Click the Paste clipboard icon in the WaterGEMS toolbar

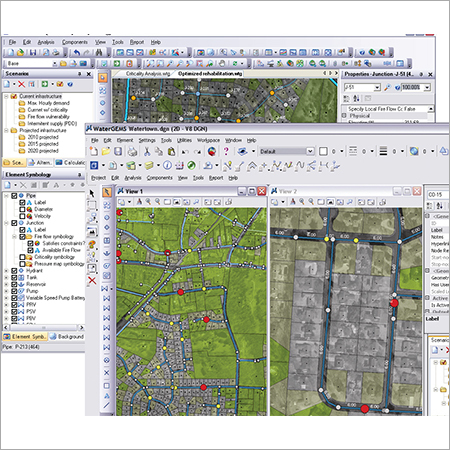coord(171,152)
